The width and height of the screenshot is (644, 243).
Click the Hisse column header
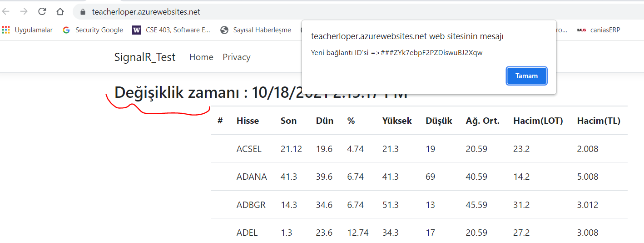click(x=248, y=121)
